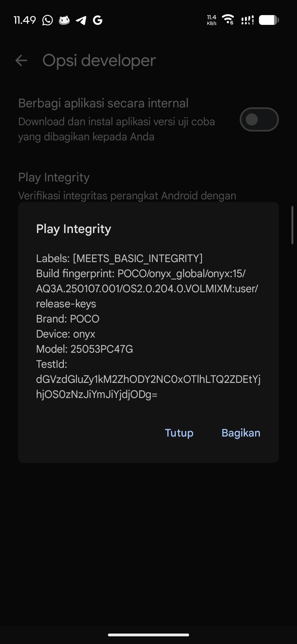Tap the TestId token string
The image size is (297, 644).
coord(148,387)
